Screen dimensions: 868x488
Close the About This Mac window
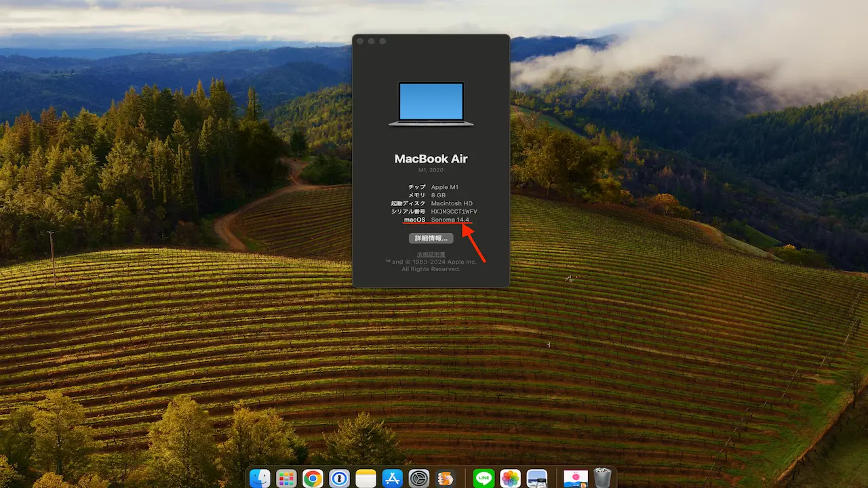(361, 41)
